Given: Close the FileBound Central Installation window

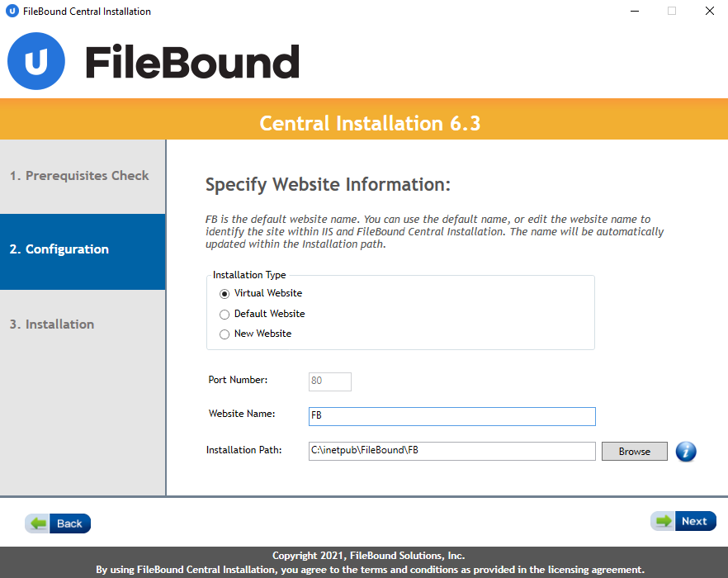Looking at the screenshot, I should coord(709,12).
